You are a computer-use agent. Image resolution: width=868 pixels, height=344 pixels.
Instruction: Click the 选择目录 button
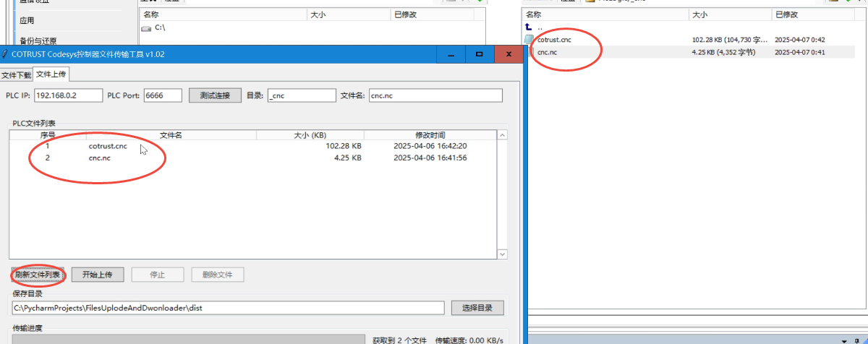click(x=477, y=308)
